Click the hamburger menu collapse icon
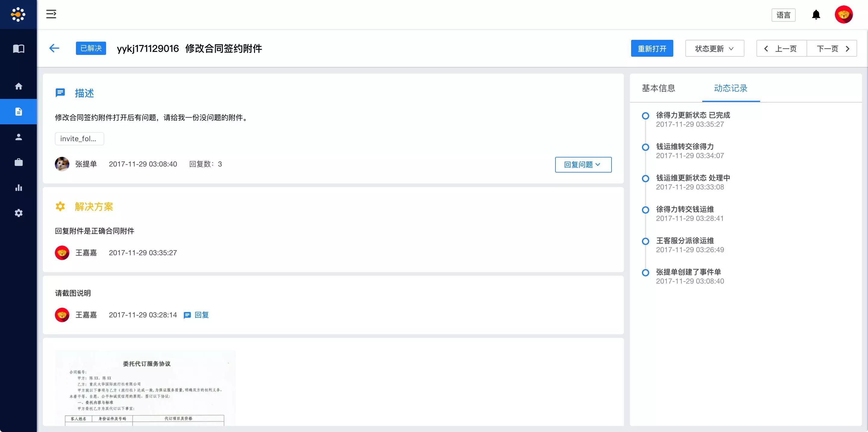Screen dimensions: 868x432 [51, 14]
